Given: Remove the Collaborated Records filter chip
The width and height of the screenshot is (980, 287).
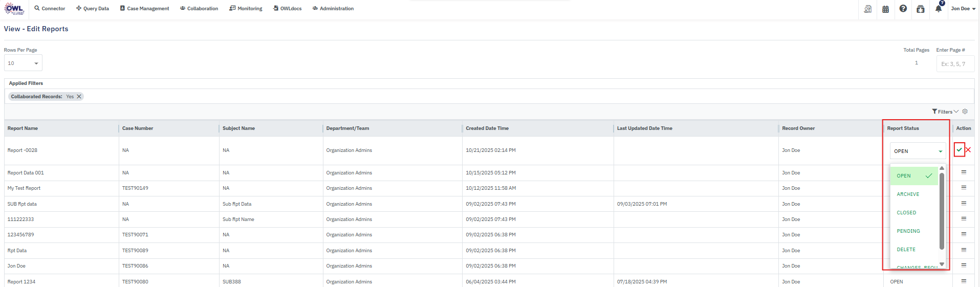Looking at the screenshot, I should [x=79, y=97].
